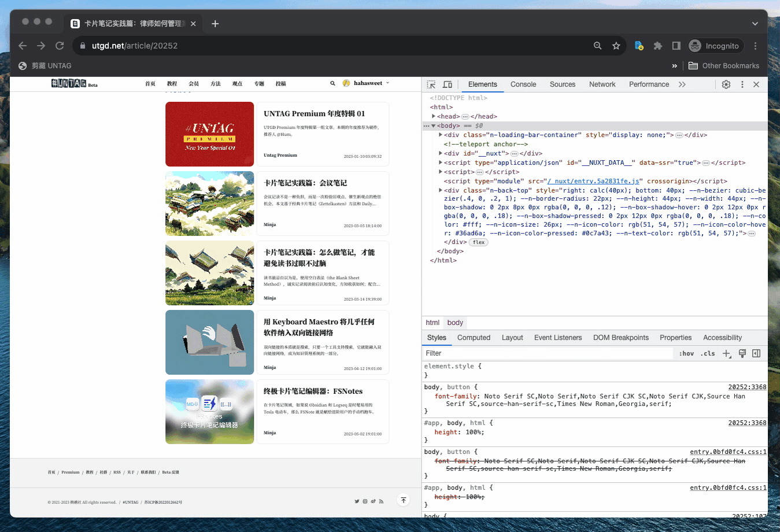Open the Event Listeners tab

pyautogui.click(x=558, y=338)
